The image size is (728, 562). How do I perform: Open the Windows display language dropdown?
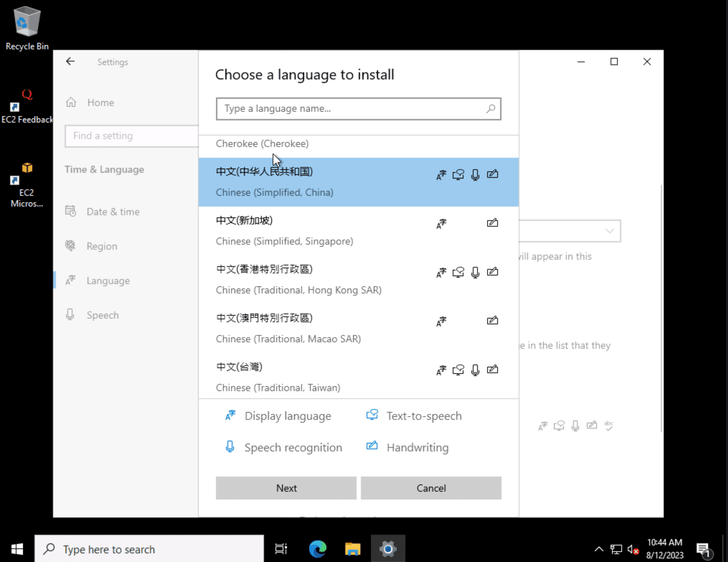click(x=608, y=231)
